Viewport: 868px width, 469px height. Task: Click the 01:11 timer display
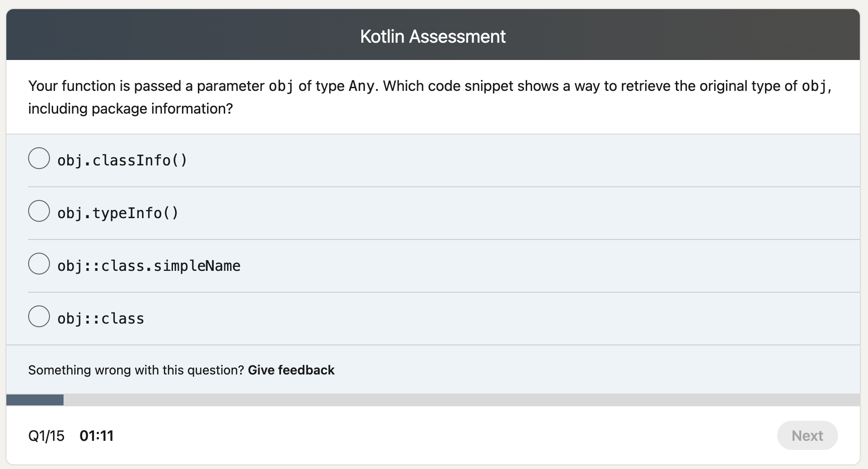tap(97, 435)
